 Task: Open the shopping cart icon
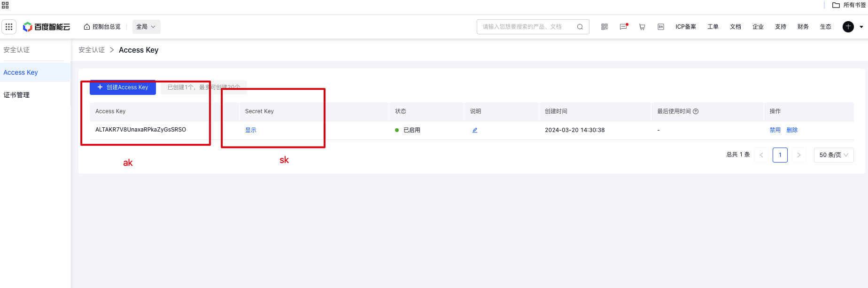tap(642, 27)
